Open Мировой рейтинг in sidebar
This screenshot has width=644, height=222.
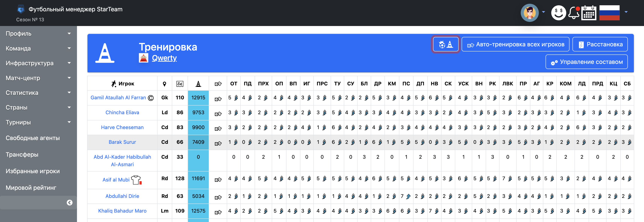pyautogui.click(x=31, y=188)
